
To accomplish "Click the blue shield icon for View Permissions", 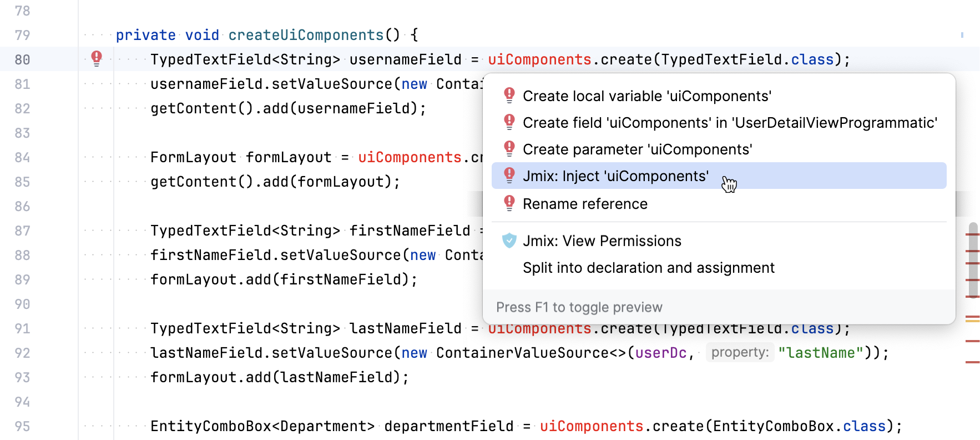I will coord(509,241).
